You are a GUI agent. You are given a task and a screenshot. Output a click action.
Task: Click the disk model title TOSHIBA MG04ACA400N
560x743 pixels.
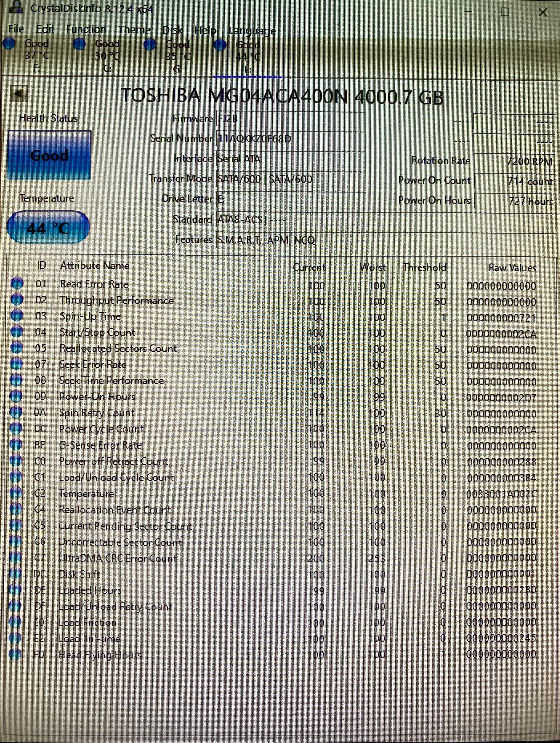pos(234,96)
